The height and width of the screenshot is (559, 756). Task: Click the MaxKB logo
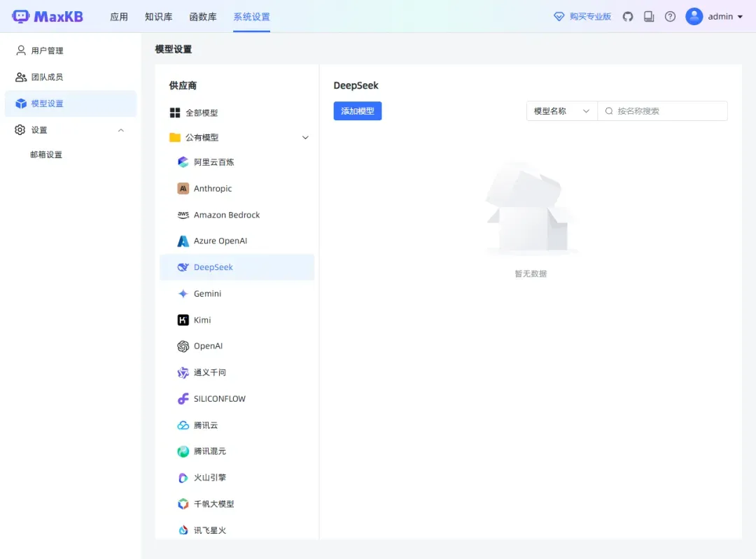(x=48, y=17)
